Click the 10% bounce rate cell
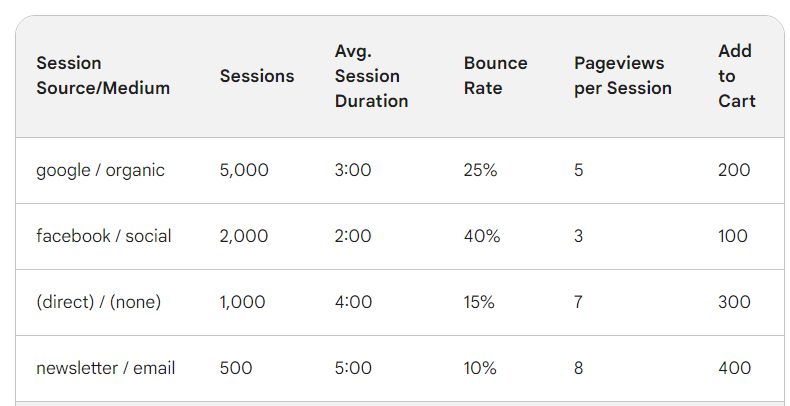 click(x=480, y=368)
